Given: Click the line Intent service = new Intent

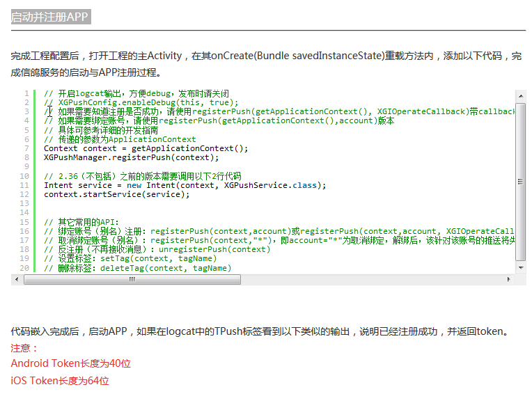Looking at the screenshot, I should tap(185, 185).
